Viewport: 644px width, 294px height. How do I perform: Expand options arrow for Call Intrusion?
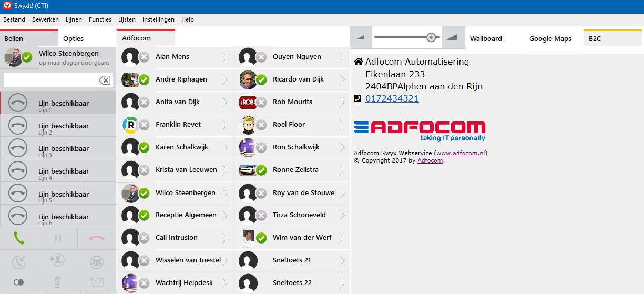(224, 238)
